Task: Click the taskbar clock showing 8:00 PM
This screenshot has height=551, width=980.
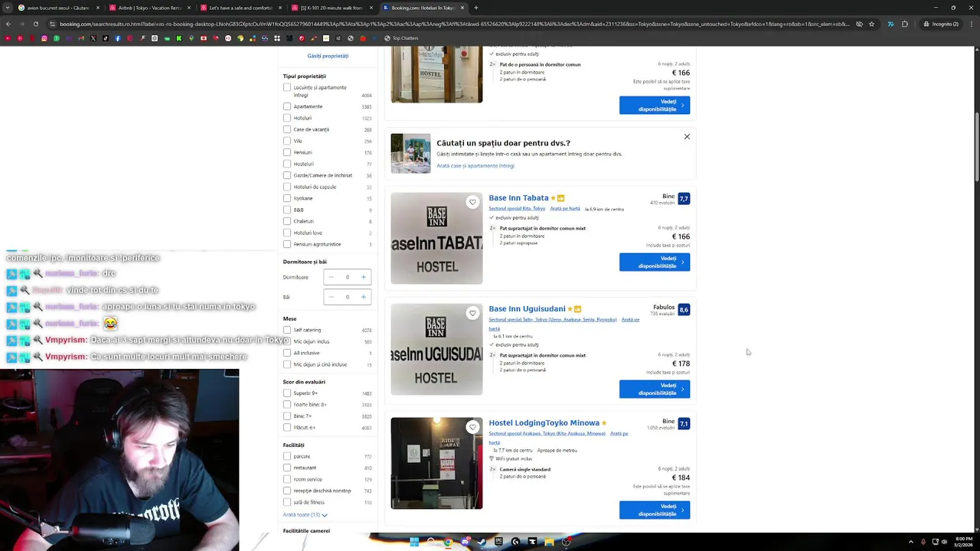Action: click(964, 542)
